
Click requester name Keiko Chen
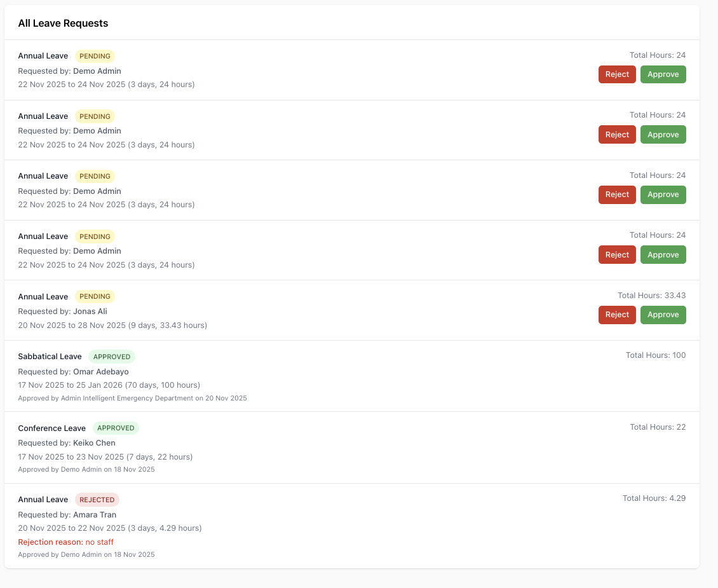click(x=94, y=443)
